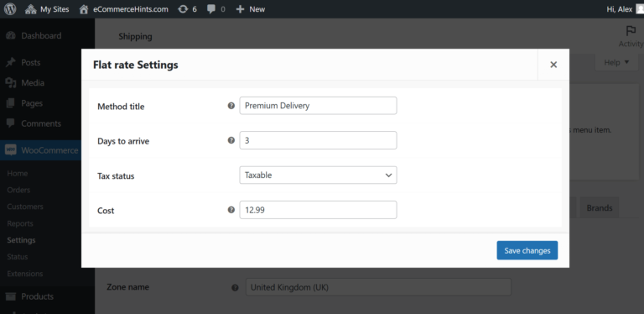Click the WooCommerce logo icon

[11, 150]
